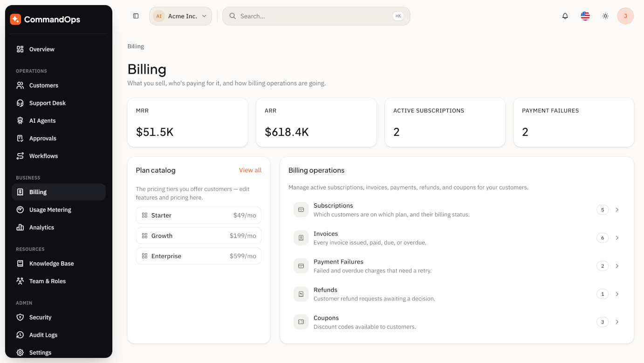Open Subscriptions billing operation
This screenshot has height=363, width=644.
(457, 210)
